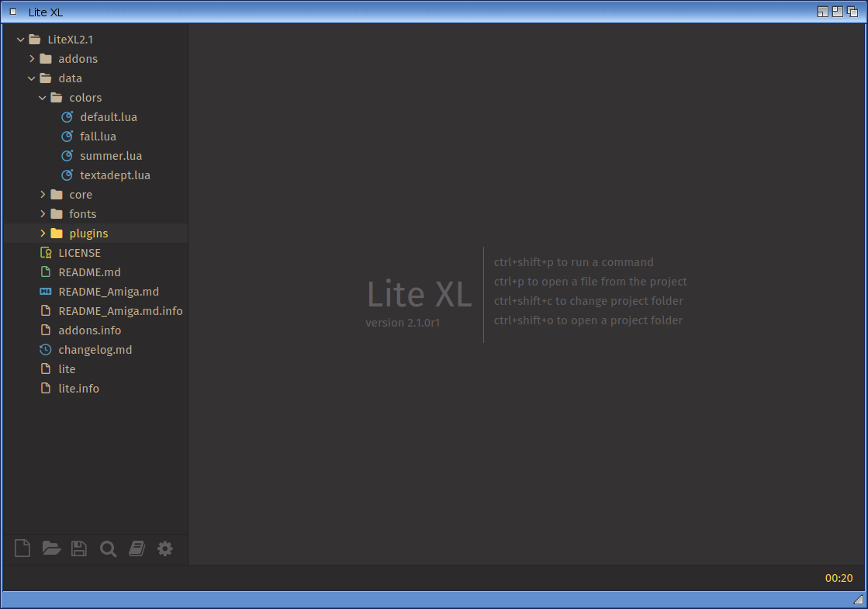
Task: Expand the core folder chevron
Action: pos(43,194)
